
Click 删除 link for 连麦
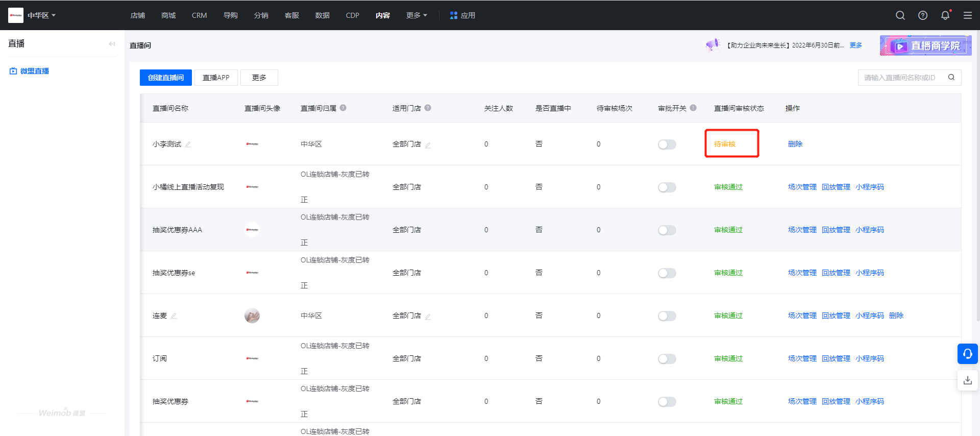896,316
